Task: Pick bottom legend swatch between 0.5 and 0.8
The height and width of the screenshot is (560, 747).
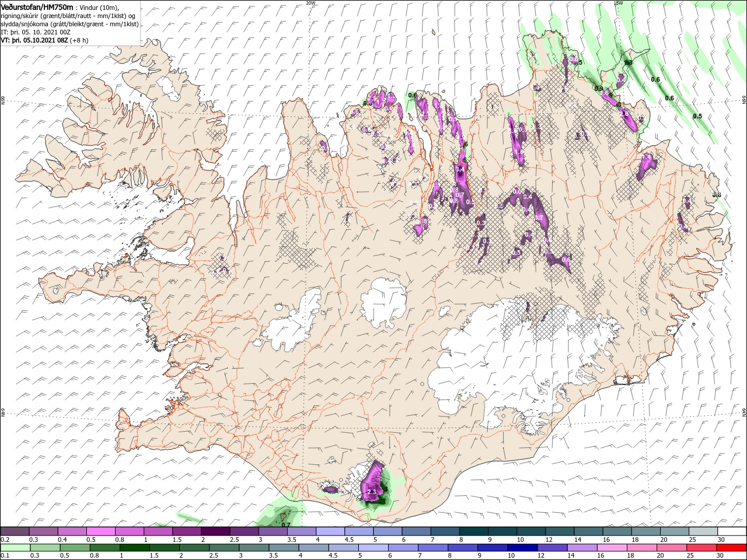Action: (75, 548)
